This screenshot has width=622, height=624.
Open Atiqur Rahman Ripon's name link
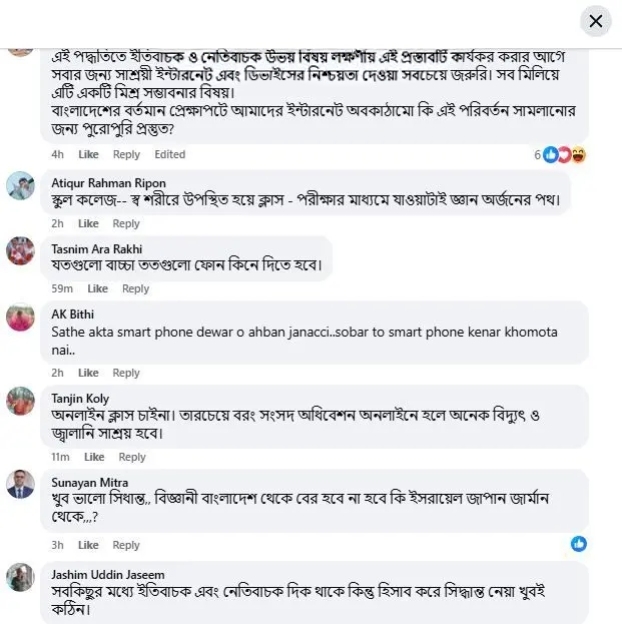[x=108, y=183]
